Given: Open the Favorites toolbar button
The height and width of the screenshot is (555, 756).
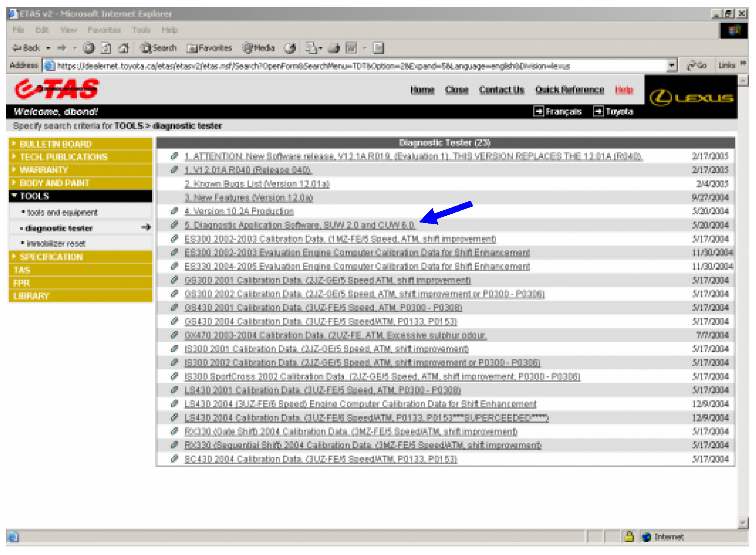Looking at the screenshot, I should tap(210, 48).
